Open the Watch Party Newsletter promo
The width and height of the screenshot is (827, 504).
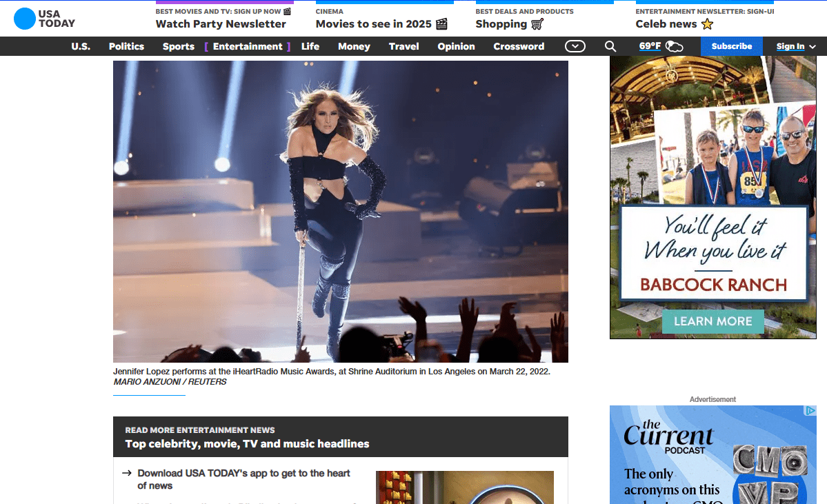(221, 23)
